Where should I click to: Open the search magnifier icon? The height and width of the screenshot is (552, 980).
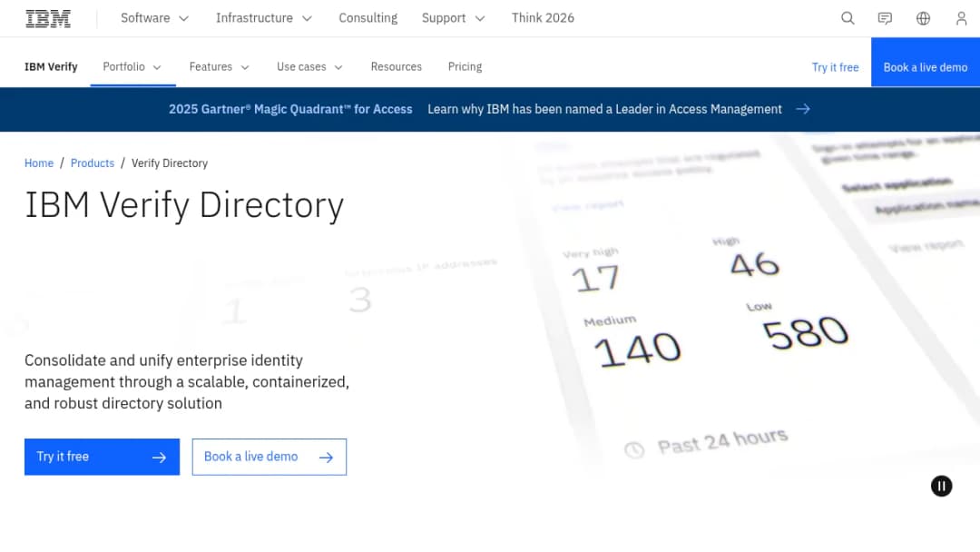coord(848,18)
